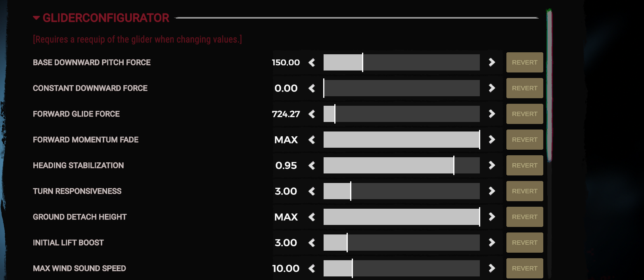This screenshot has height=280, width=644.
Task: Decrease Forward Glide Force with left arrow
Action: pyautogui.click(x=312, y=114)
